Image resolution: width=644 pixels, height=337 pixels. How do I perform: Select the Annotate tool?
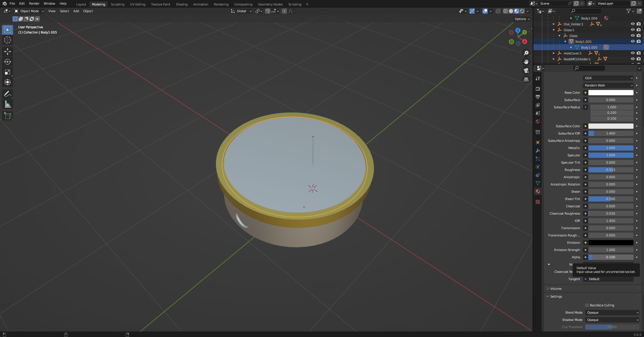point(8,94)
